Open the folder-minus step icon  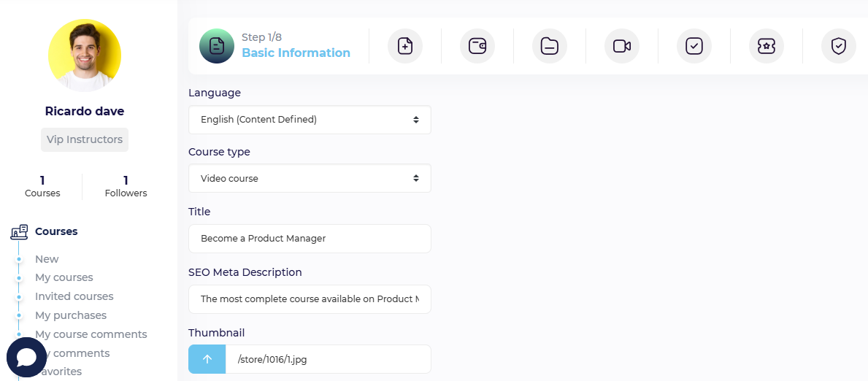(x=550, y=46)
